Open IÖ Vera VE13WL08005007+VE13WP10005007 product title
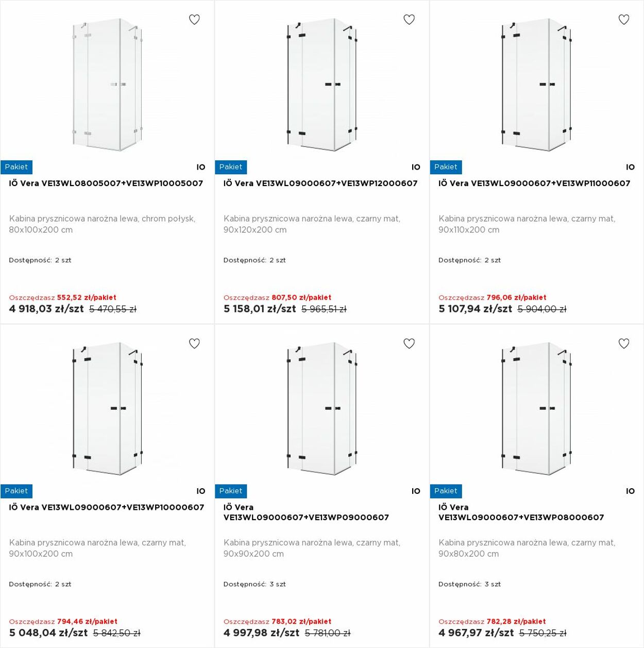Image resolution: width=644 pixels, height=648 pixels. click(x=106, y=184)
